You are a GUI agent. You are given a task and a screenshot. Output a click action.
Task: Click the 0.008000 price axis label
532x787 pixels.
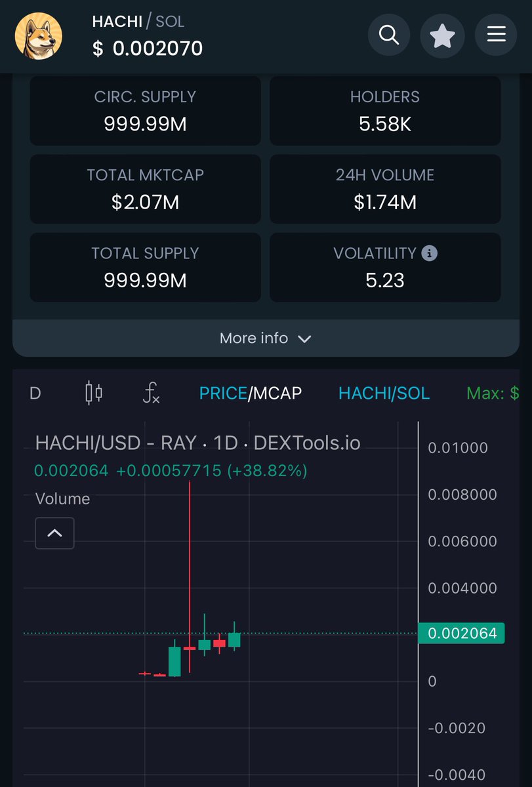(462, 494)
